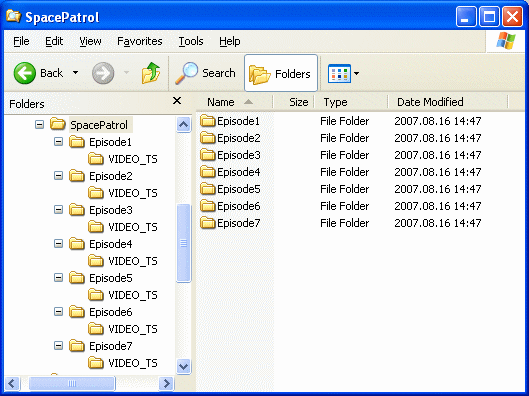
Task: Click tree scrollbar down arrow
Action: (184, 366)
